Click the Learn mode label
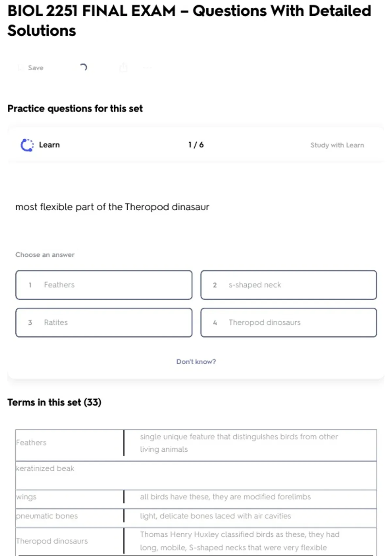Screen dimensions: 392x556 point(49,145)
